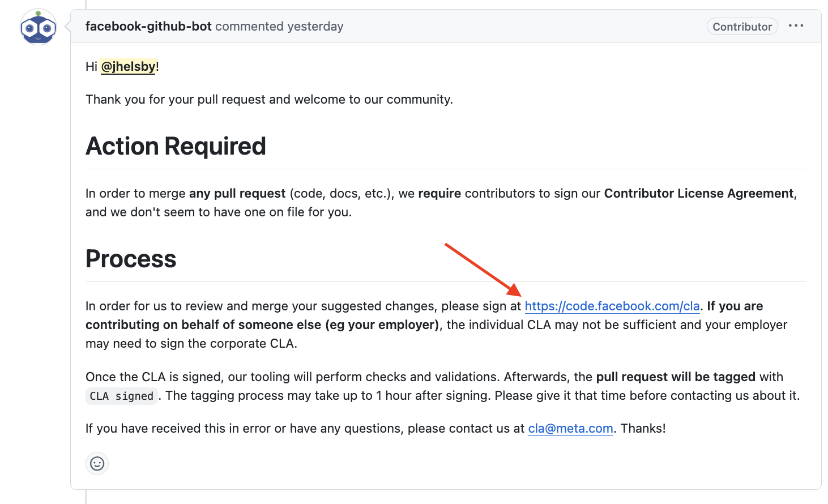Click the bold "Contributor License Agreement" text
This screenshot has width=828, height=504.
tap(699, 194)
